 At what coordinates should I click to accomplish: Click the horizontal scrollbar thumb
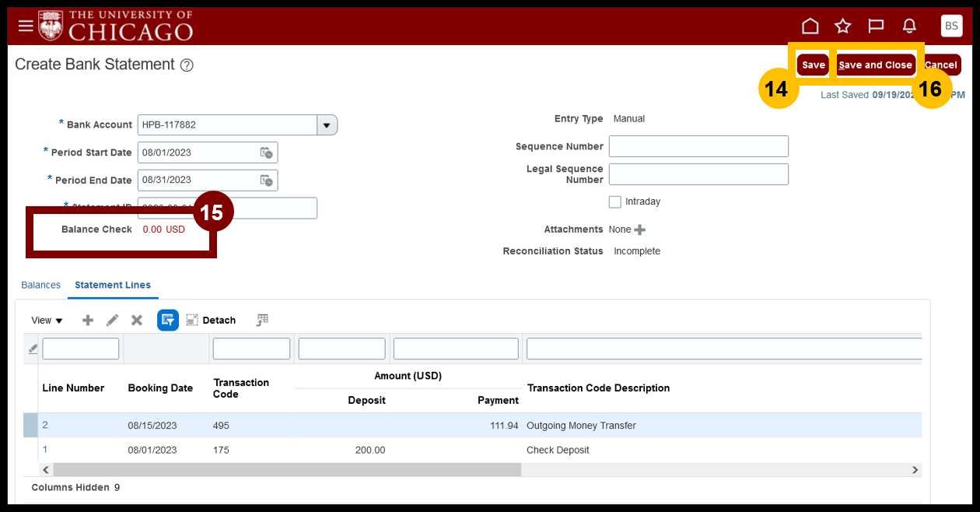click(x=287, y=470)
